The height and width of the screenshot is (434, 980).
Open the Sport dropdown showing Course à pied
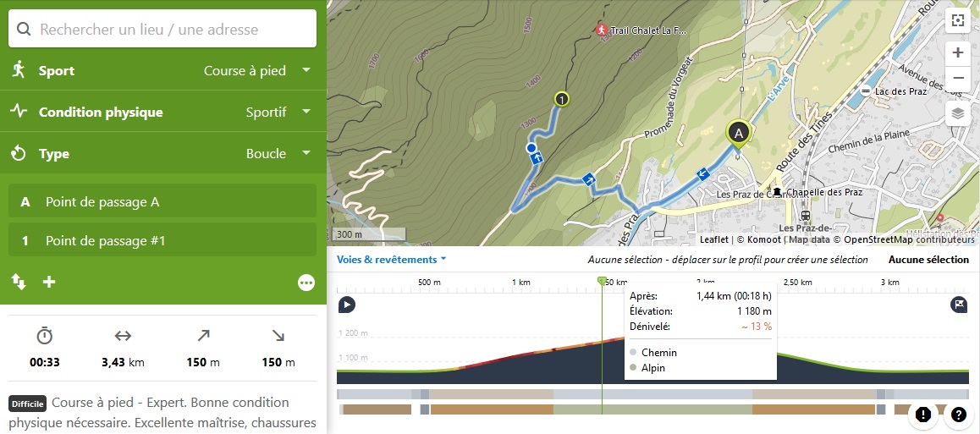[x=257, y=71]
